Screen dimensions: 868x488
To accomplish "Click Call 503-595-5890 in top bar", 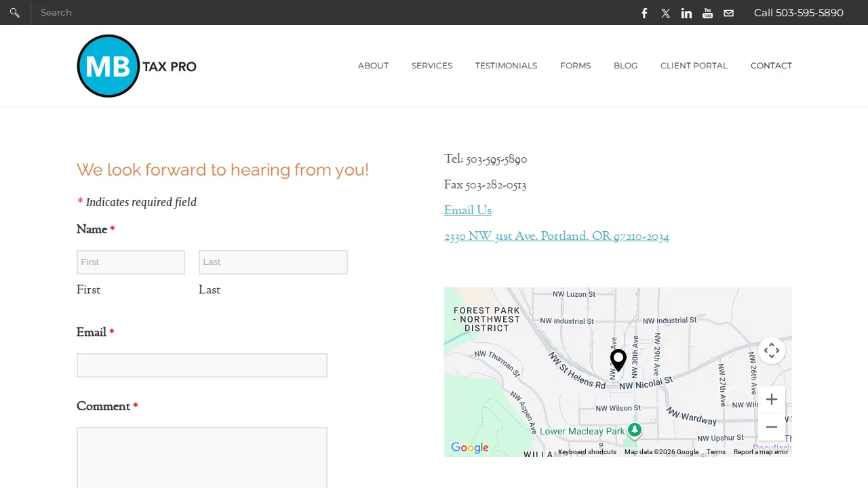I will [x=799, y=12].
